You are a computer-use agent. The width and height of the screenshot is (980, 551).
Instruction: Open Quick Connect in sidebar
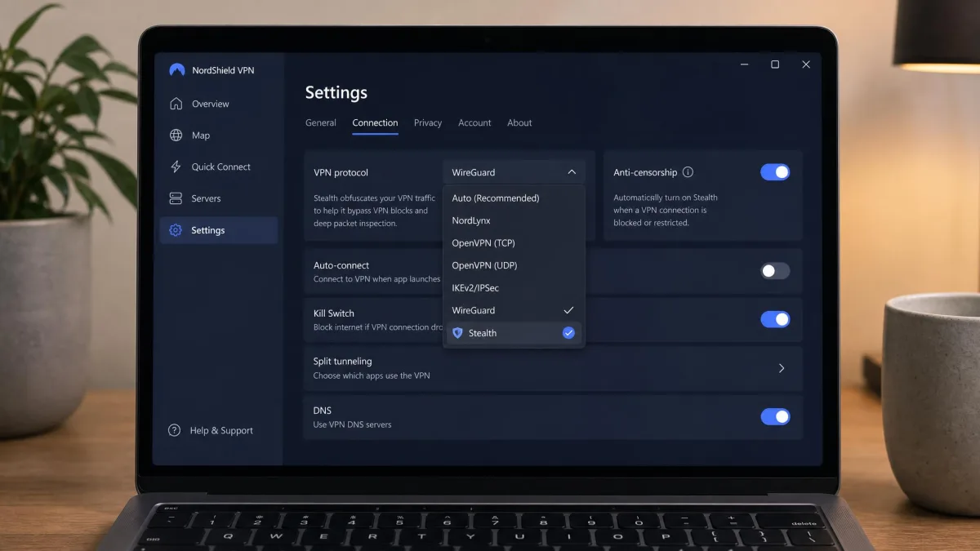(218, 167)
